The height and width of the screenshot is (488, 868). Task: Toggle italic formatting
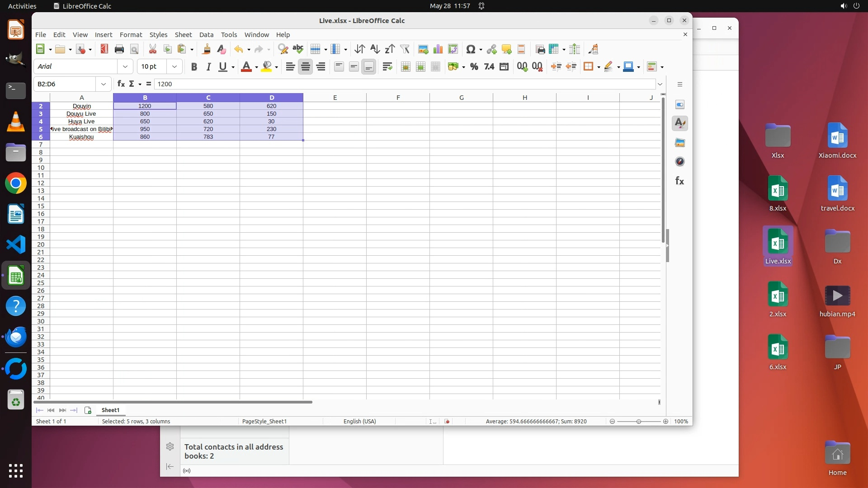208,67
